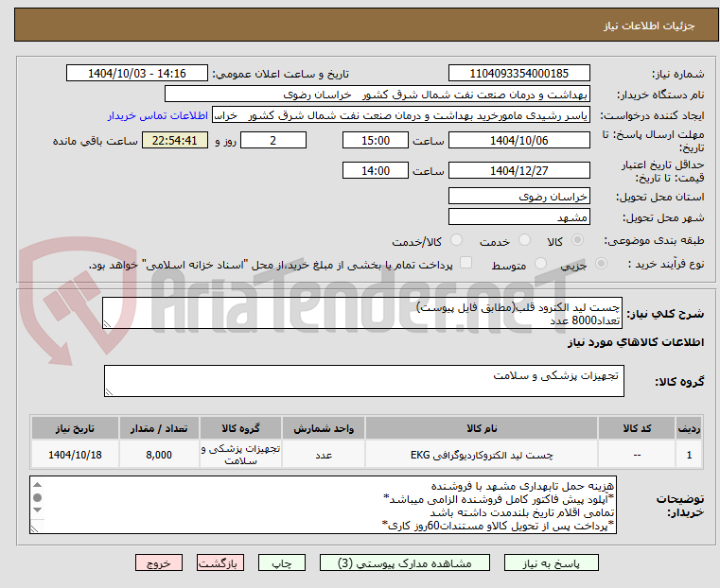
Task: Click the unit cell 'عدد'
Action: point(324,455)
